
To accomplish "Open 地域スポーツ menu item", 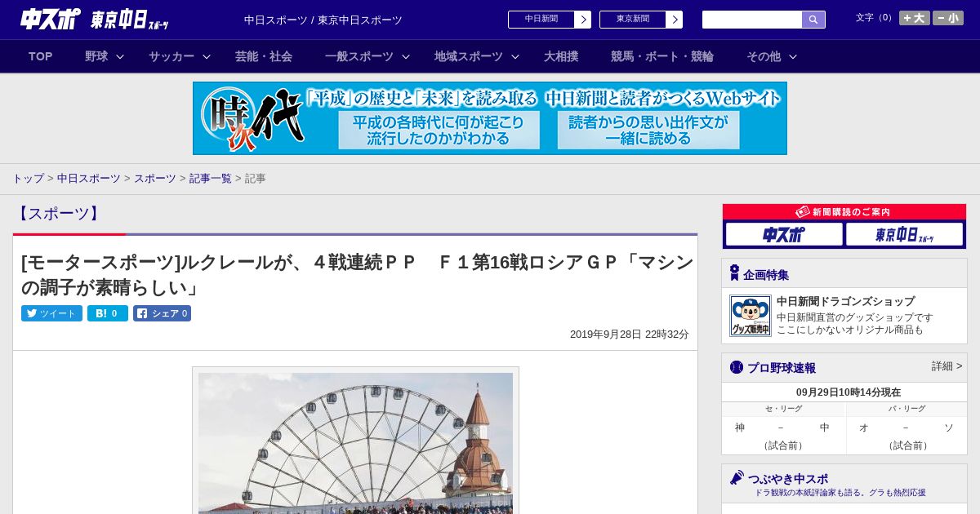I will pos(469,56).
